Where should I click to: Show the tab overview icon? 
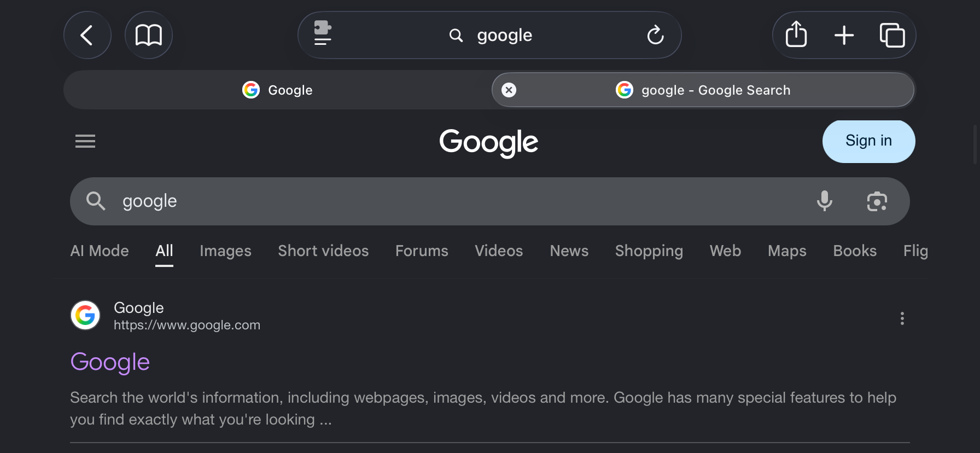pyautogui.click(x=892, y=36)
